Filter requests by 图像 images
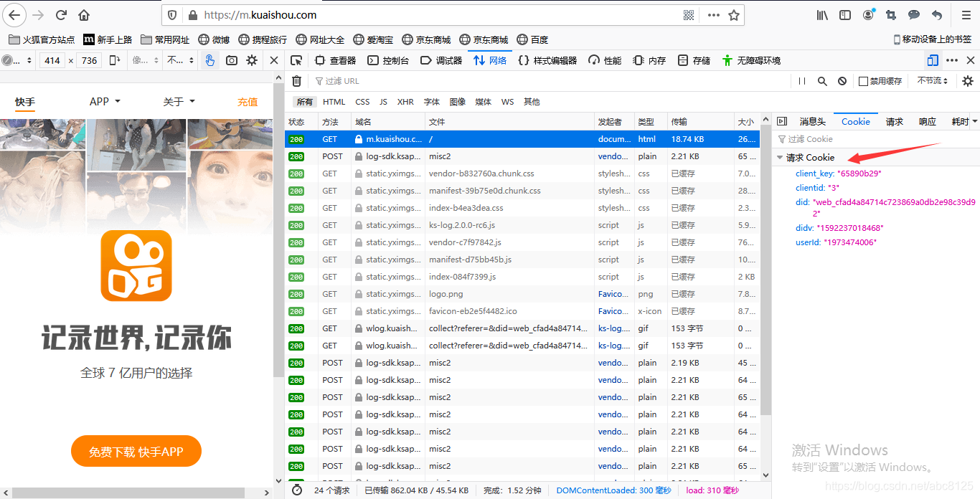The width and height of the screenshot is (980, 499). [458, 102]
